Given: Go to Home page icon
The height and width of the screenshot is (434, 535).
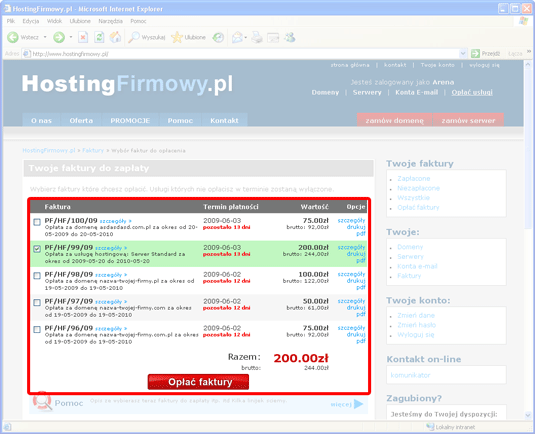Looking at the screenshot, I should 115,37.
